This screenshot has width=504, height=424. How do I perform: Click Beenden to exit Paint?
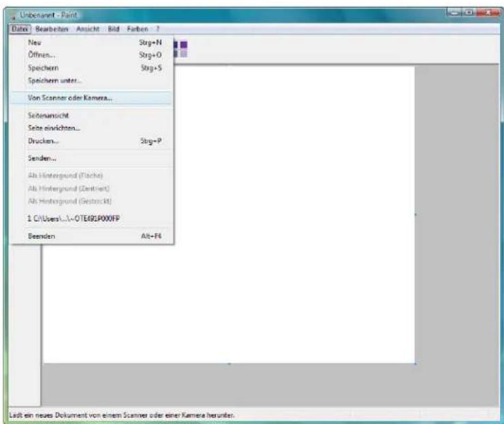92,236
